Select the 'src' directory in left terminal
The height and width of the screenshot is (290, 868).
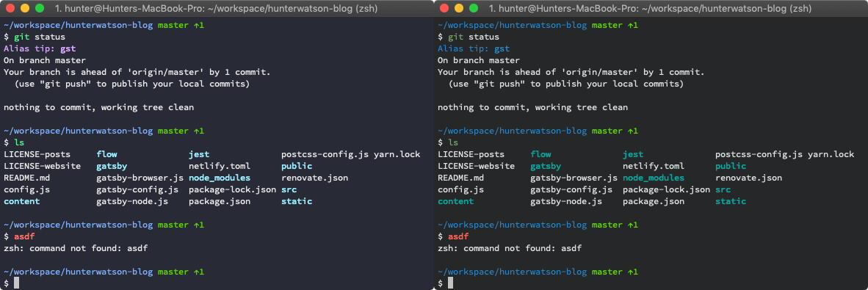tap(289, 190)
